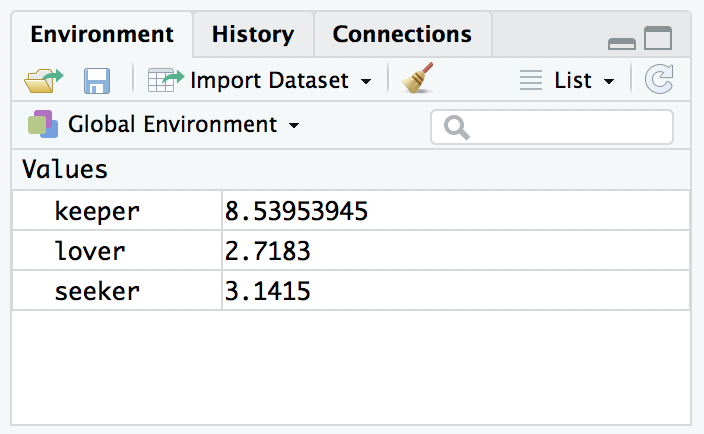
Task: Open the Import Dataset dropdown arrow
Action: pyautogui.click(x=366, y=82)
